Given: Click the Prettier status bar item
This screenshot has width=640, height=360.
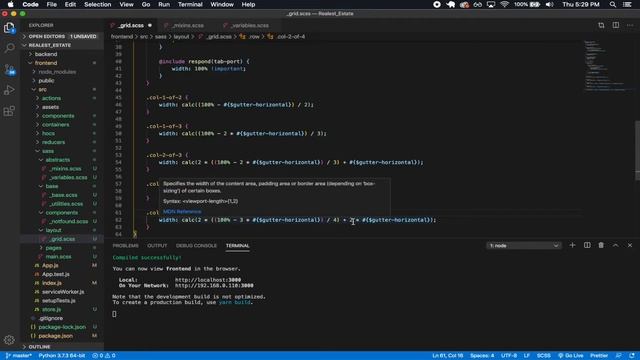Looking at the screenshot, I should point(599,356).
